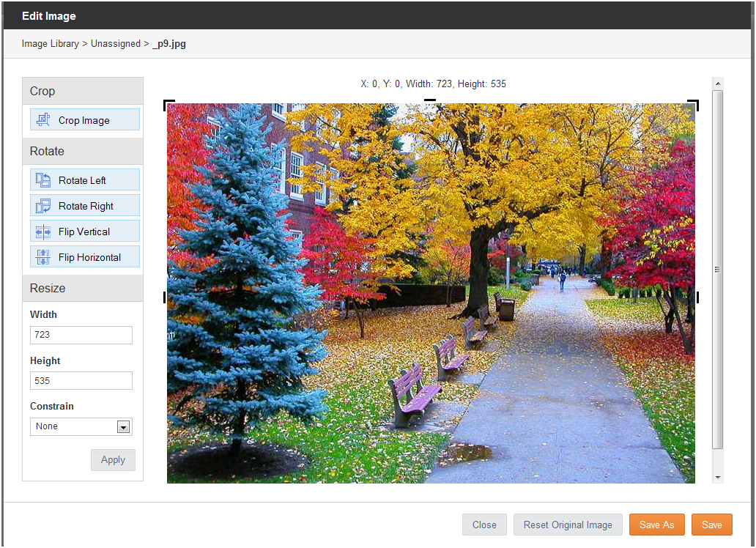Viewport: 756px width, 548px height.
Task: Click the right-middle crop edge handle
Action: click(697, 297)
